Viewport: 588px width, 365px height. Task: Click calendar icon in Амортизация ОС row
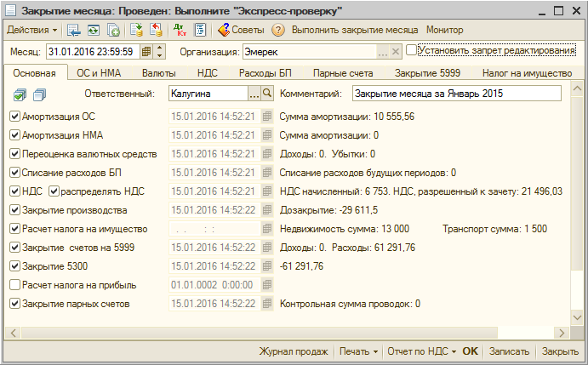[267, 117]
